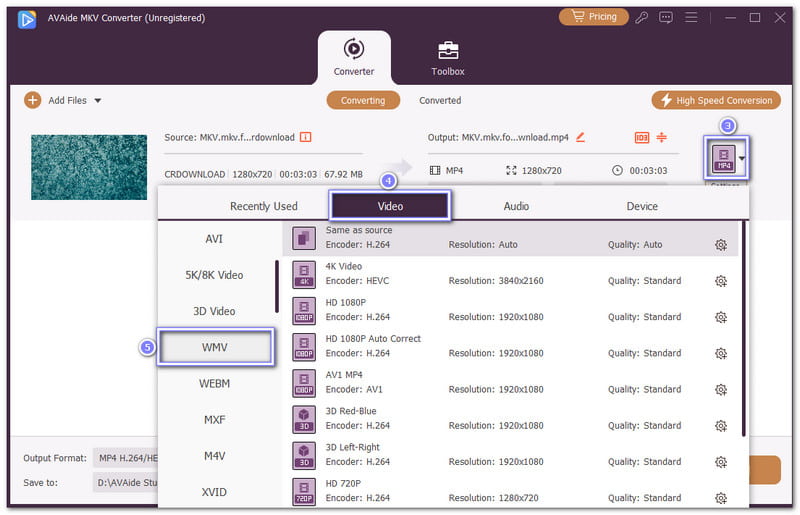
Task: Open the MP4 output format selector
Action: coord(727,158)
